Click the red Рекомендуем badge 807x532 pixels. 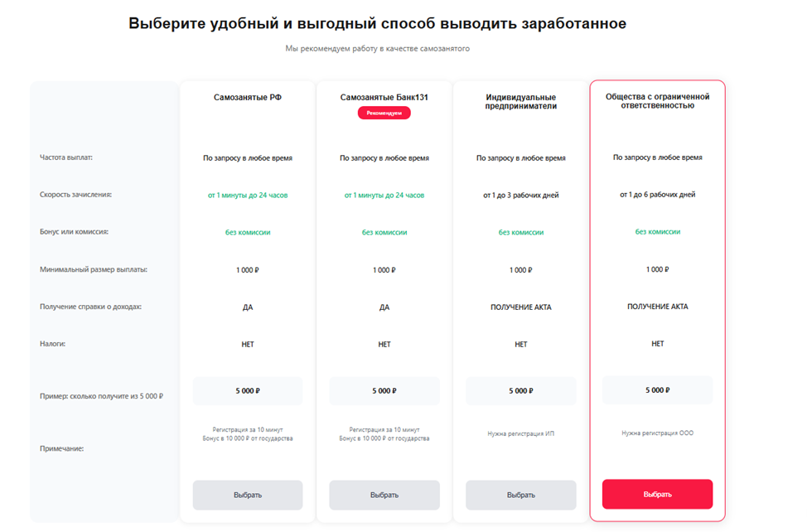pos(384,113)
